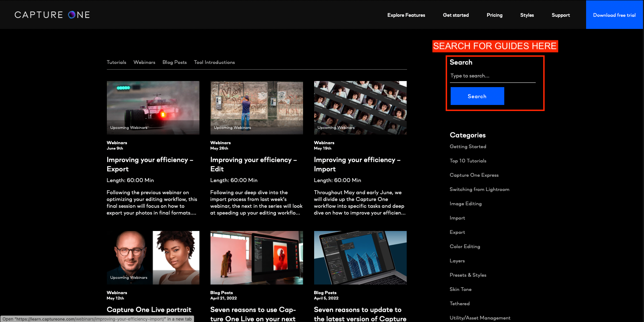Image resolution: width=644 pixels, height=322 pixels.
Task: Open the two-portrait webinar thumbnail
Action: (x=153, y=258)
